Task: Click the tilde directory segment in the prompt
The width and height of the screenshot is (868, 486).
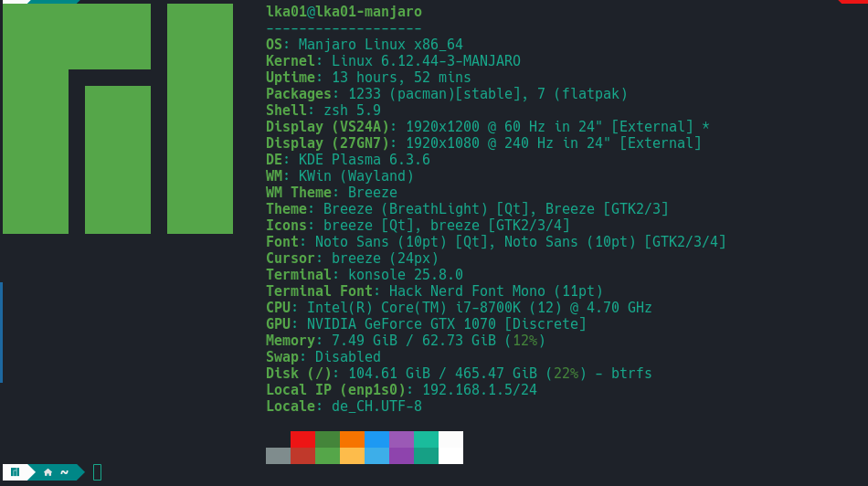Action: pos(64,472)
